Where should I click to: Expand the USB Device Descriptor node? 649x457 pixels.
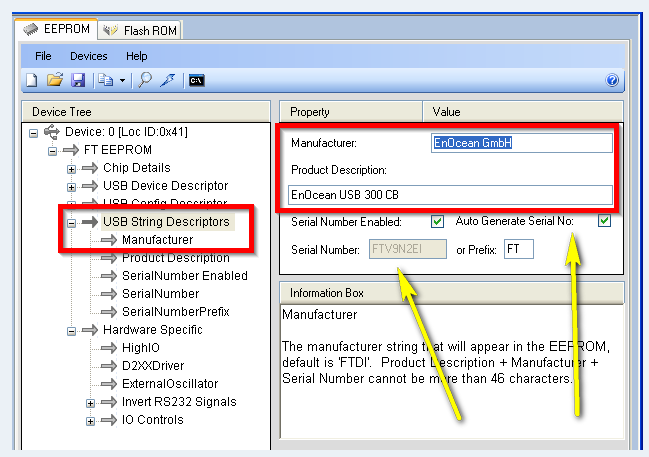pos(71,187)
